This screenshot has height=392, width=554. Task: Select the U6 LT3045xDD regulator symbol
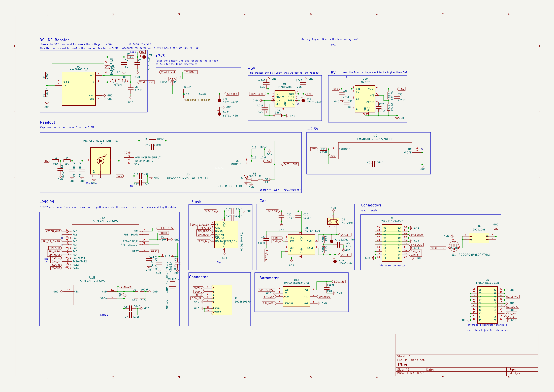pos(285,99)
